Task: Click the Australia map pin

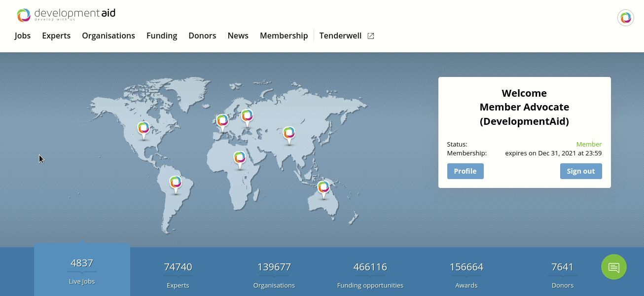Action: click(x=323, y=188)
